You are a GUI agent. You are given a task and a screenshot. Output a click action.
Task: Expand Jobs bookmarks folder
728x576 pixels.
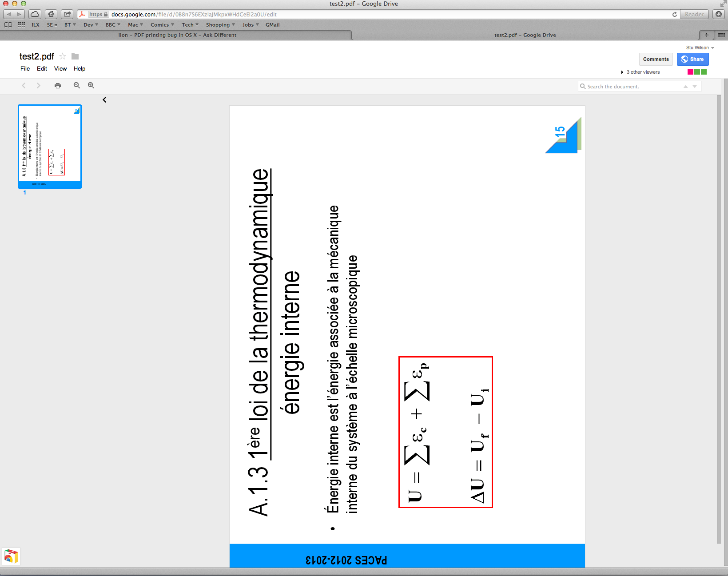[x=251, y=25]
